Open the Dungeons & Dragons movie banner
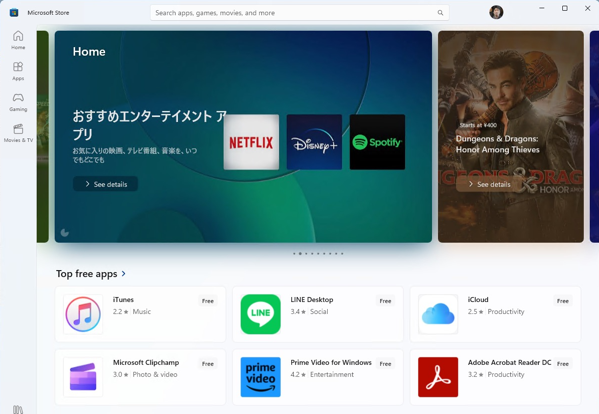This screenshot has width=599, height=414. [511, 136]
